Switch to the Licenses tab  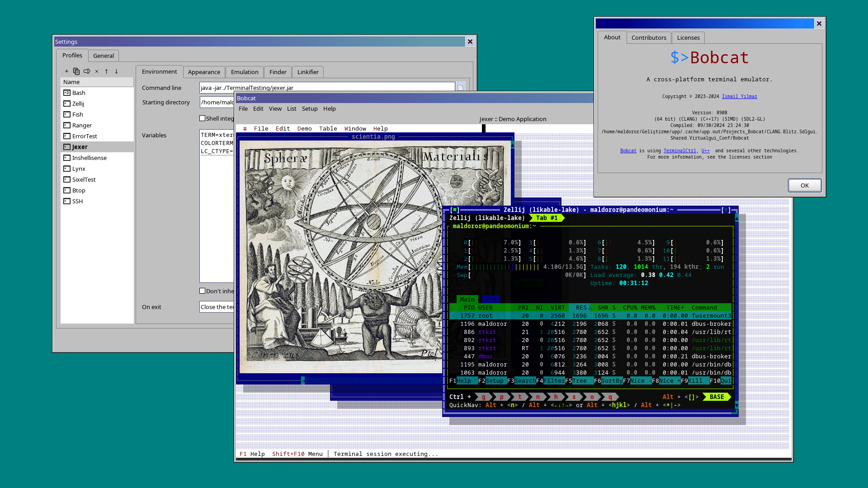tap(688, 38)
